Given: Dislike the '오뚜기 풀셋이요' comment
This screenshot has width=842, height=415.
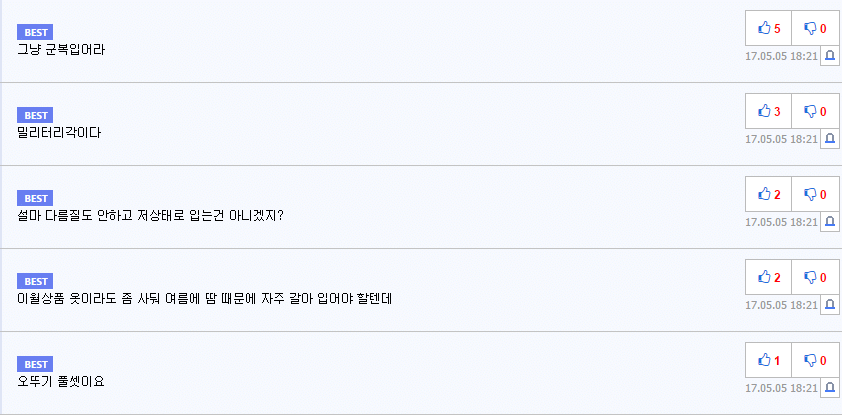Looking at the screenshot, I should tap(815, 360).
